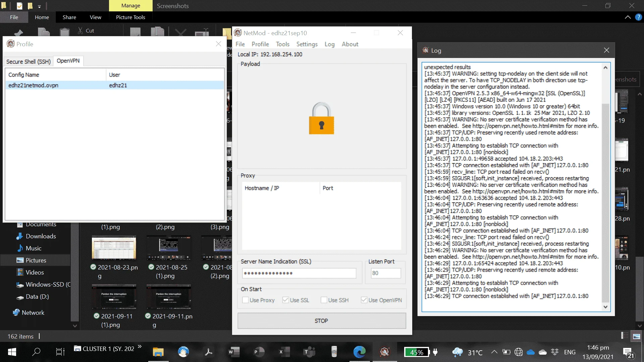Expand the taskbar toolbar overflow chevron
This screenshot has height=362, width=644.
(140, 347)
